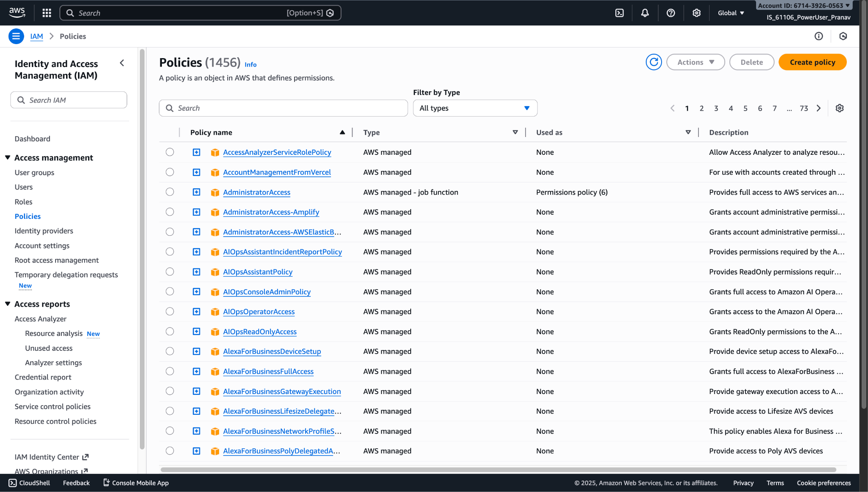Toggle the blue hamburger navigation button
This screenshot has height=492, width=868.
[x=16, y=36]
